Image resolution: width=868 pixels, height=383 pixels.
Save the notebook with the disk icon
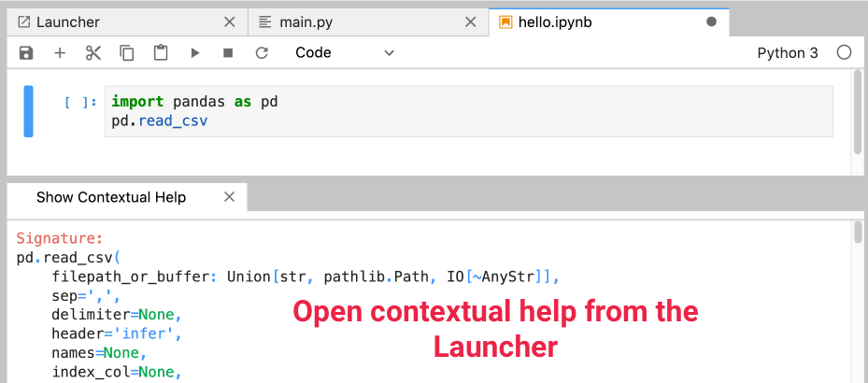[26, 53]
